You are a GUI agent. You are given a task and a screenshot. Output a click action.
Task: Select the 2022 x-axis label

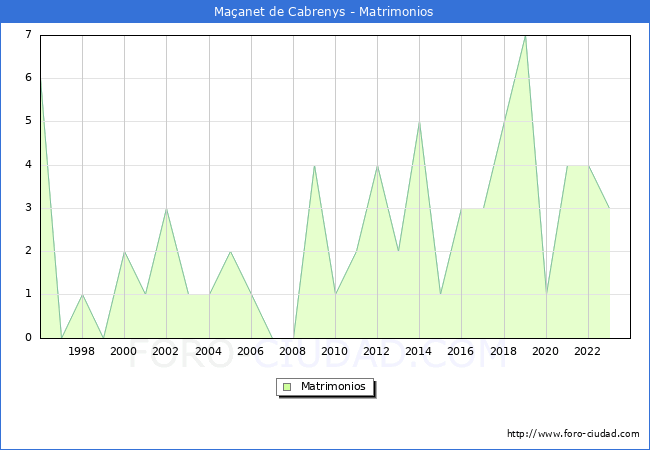pyautogui.click(x=587, y=351)
